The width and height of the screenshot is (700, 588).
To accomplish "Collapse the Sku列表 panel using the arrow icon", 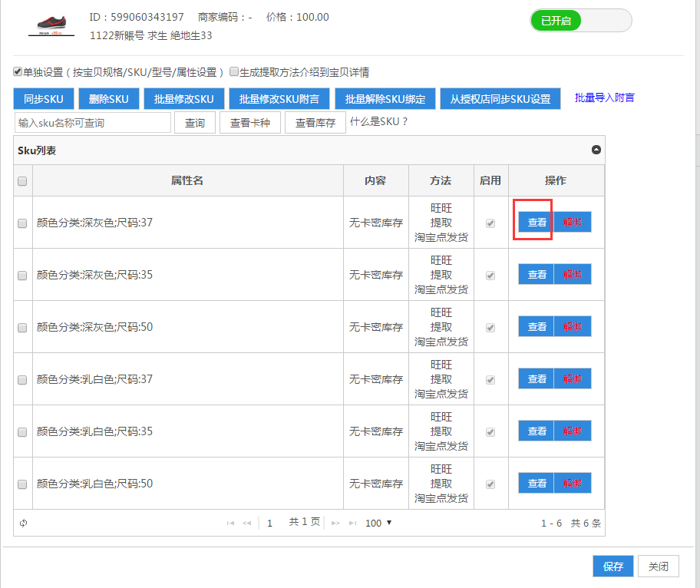I will click(x=596, y=150).
